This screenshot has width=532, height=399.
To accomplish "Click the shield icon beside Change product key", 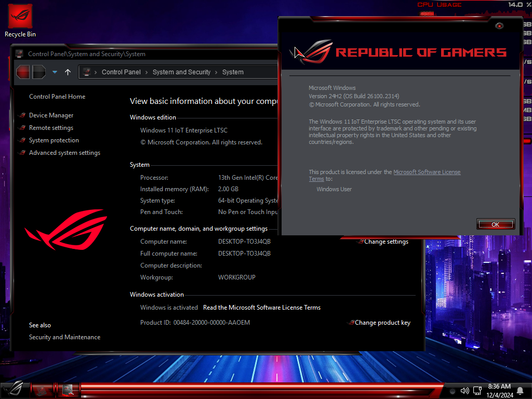I will (x=351, y=322).
